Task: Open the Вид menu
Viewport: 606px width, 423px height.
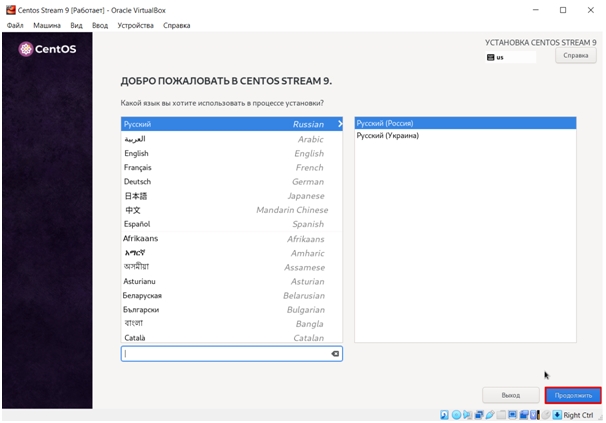Action: click(76, 24)
